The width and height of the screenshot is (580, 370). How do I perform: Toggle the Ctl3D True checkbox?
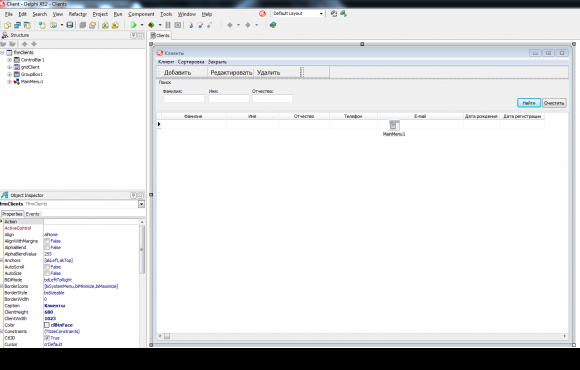coord(47,338)
